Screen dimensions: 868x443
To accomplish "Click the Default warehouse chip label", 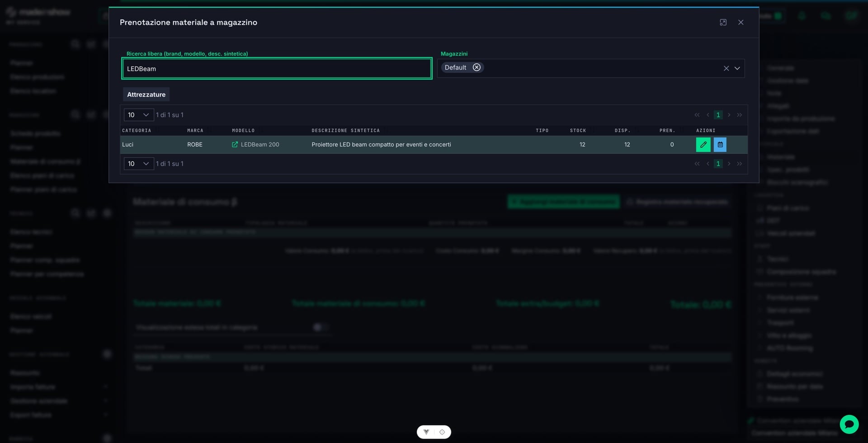I will (x=455, y=67).
